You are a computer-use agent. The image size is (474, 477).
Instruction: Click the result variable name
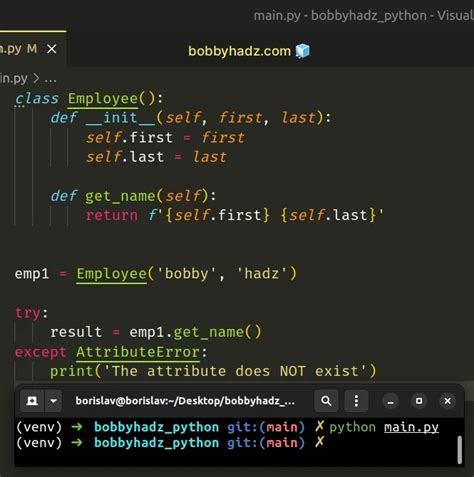tap(76, 332)
